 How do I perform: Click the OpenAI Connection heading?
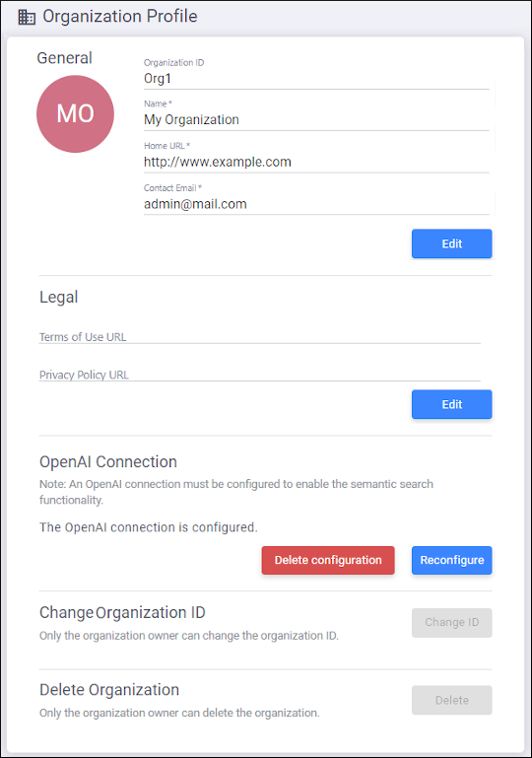point(108,462)
